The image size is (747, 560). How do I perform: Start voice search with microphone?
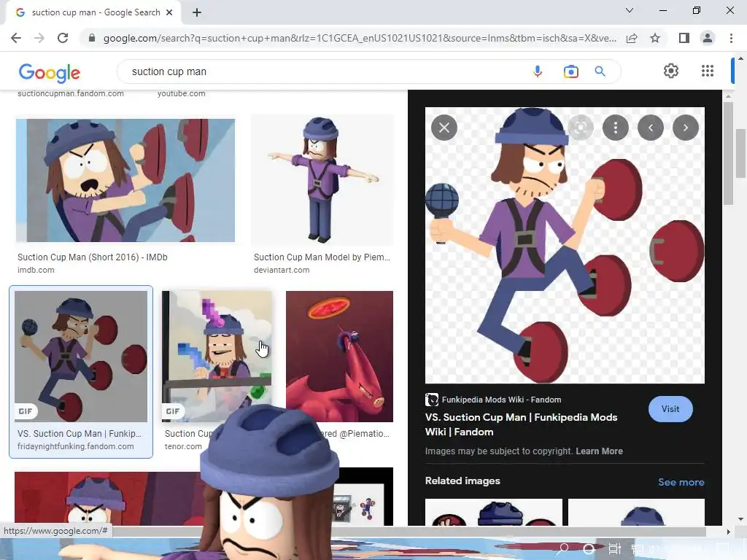538,71
